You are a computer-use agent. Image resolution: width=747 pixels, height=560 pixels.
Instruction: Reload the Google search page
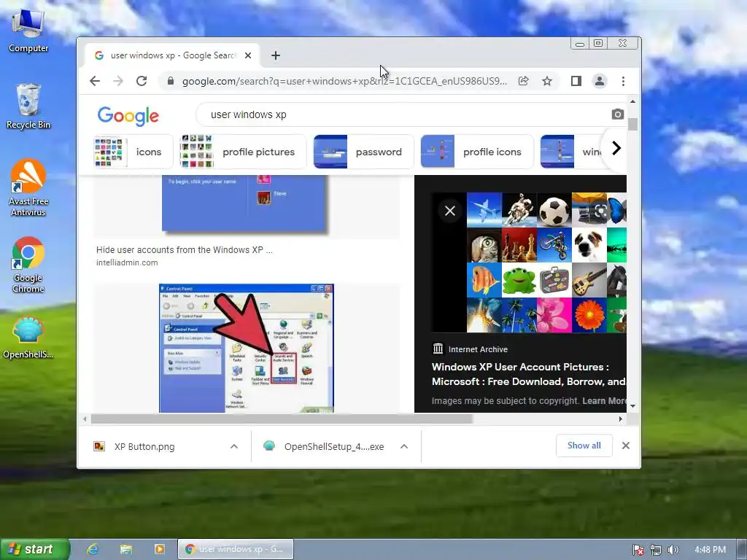(142, 81)
